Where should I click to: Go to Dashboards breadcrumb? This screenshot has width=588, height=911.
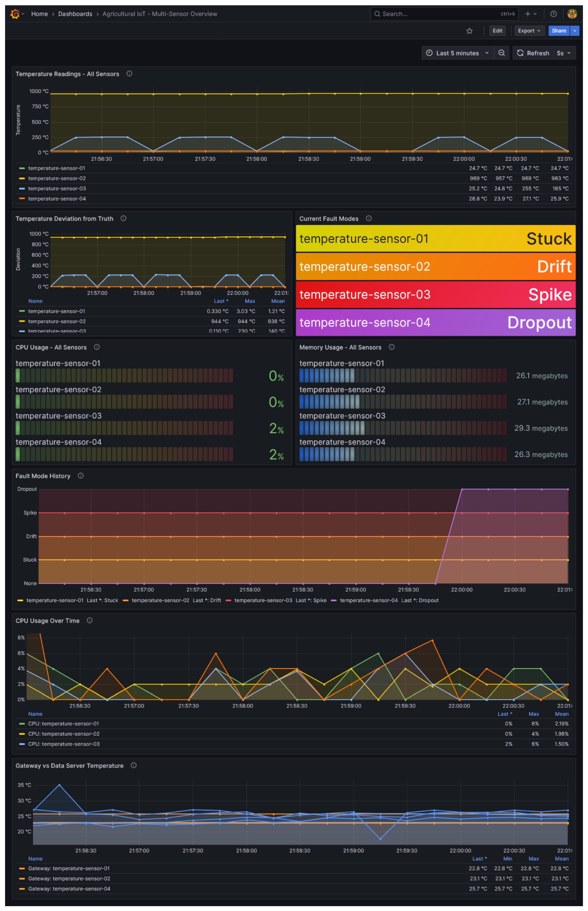pos(75,14)
